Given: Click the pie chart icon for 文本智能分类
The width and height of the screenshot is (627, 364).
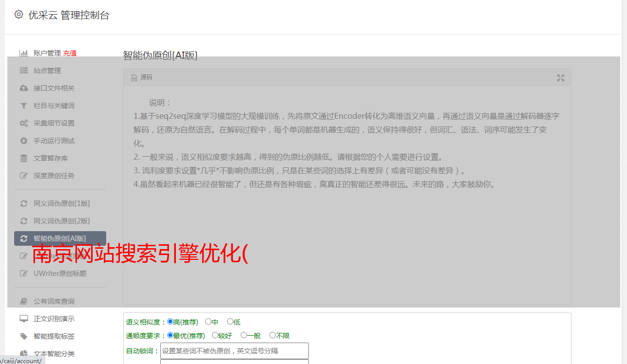Looking at the screenshot, I should 23,354.
